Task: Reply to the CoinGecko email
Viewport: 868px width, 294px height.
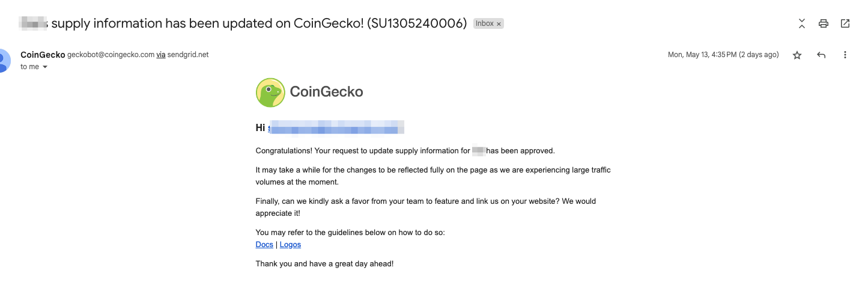Action: click(821, 55)
